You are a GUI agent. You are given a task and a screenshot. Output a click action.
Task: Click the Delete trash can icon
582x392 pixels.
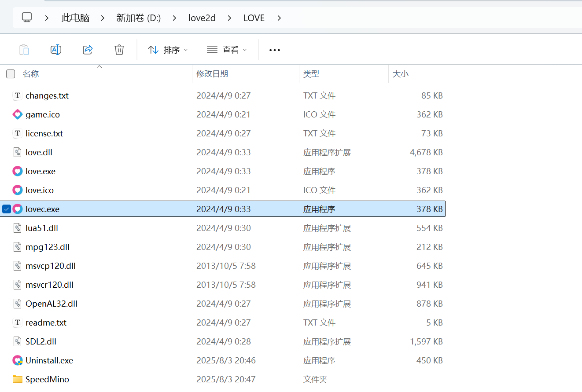tap(119, 50)
